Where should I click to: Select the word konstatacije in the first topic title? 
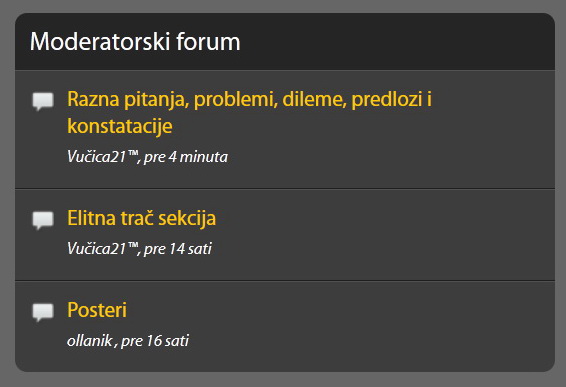(120, 126)
